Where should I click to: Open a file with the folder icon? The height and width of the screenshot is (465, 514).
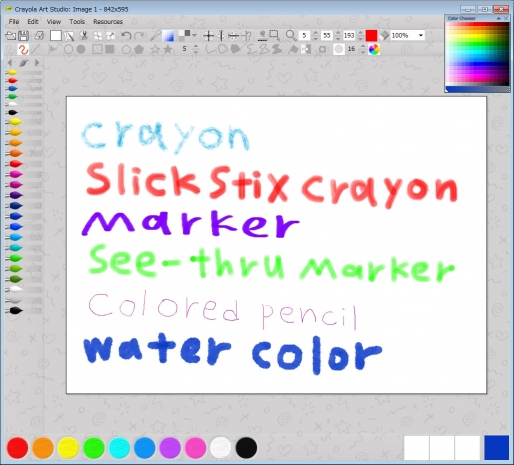pos(10,36)
